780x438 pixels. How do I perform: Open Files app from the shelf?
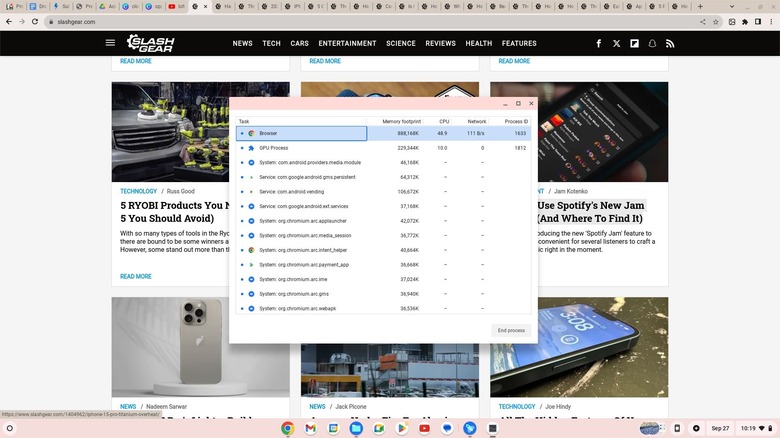(x=356, y=428)
